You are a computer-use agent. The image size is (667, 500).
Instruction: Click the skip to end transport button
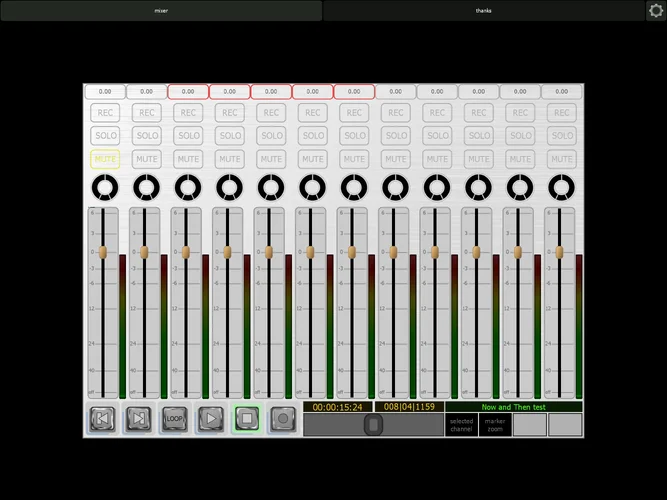[x=139, y=418]
